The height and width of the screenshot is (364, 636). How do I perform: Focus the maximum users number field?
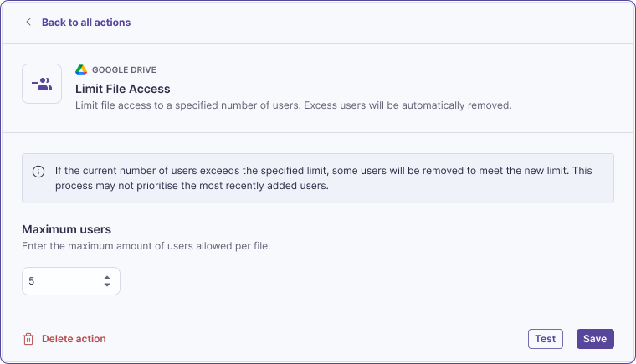click(71, 281)
